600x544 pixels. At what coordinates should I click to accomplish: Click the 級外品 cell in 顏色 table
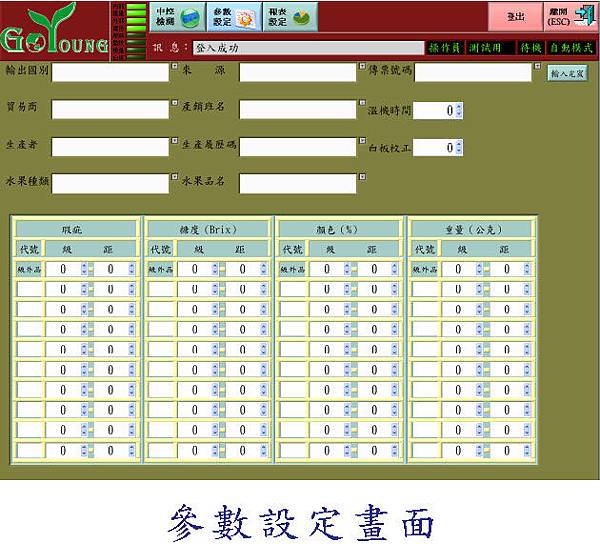coord(293,269)
